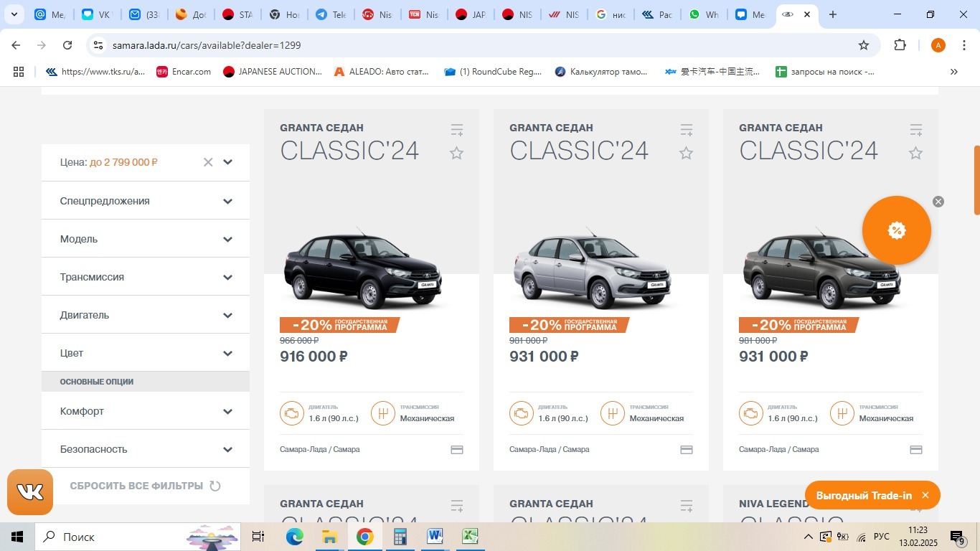Click gearbox icon on the silver Granta card
The height and width of the screenshot is (551, 980).
tap(613, 413)
